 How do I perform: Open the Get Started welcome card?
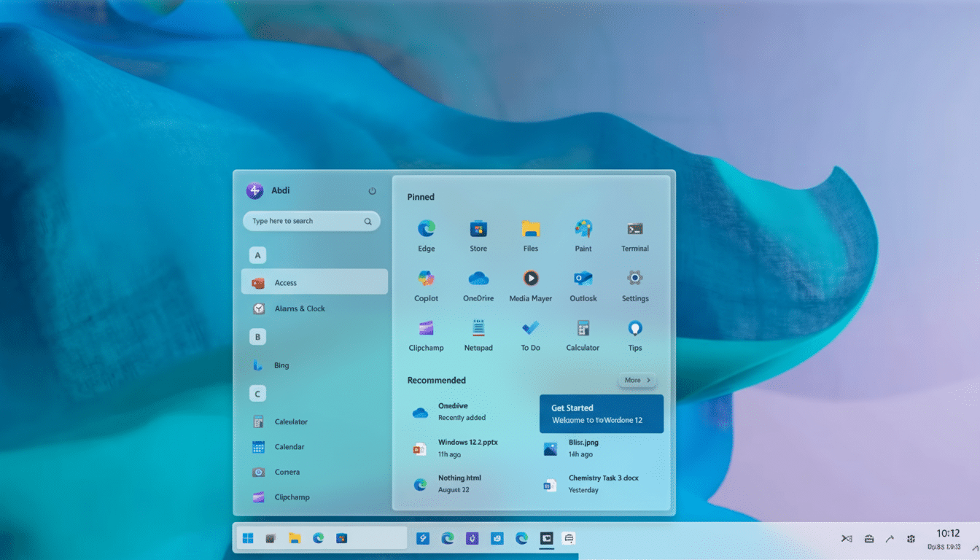pyautogui.click(x=601, y=413)
